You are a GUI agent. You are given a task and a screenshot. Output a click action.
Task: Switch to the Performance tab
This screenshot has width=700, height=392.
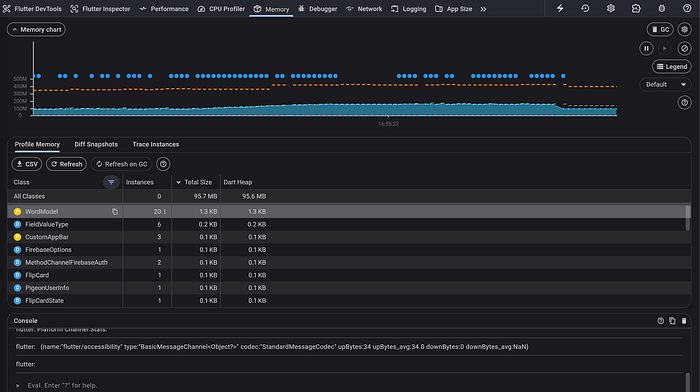tap(164, 9)
